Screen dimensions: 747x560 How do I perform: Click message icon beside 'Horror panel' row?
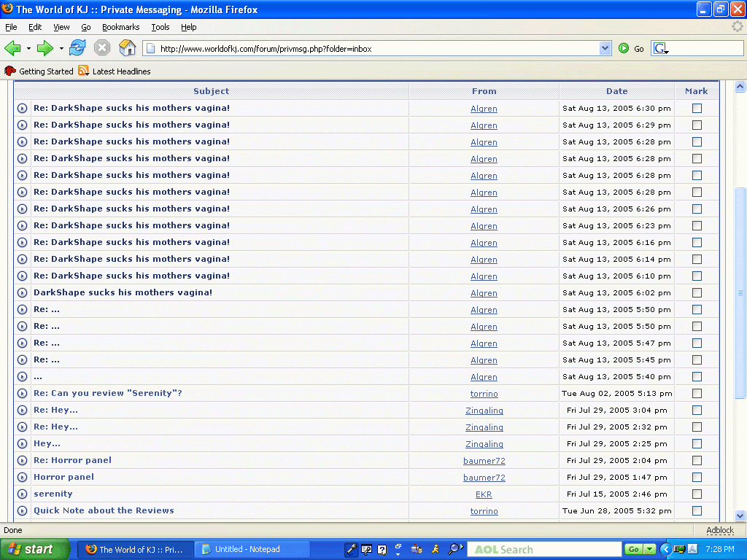[23, 478]
